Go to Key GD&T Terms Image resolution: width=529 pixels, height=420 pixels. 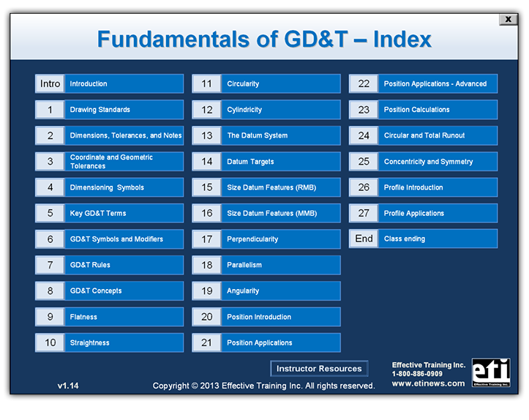[x=110, y=213]
